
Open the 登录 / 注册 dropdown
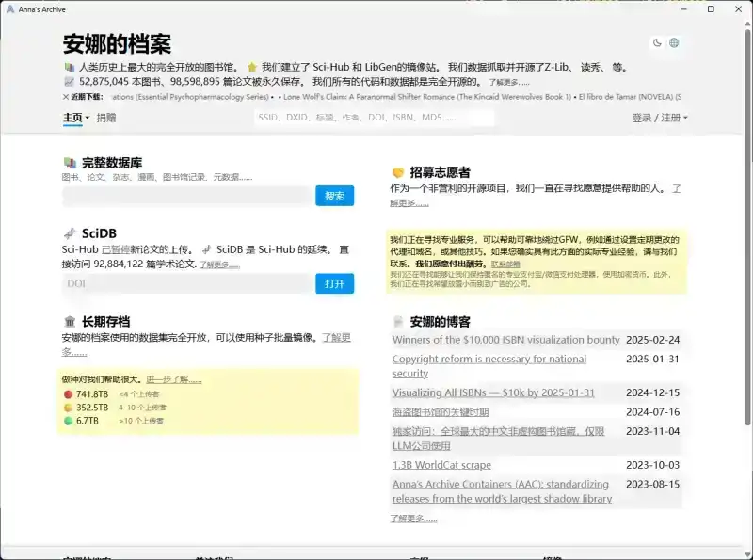coord(659,118)
